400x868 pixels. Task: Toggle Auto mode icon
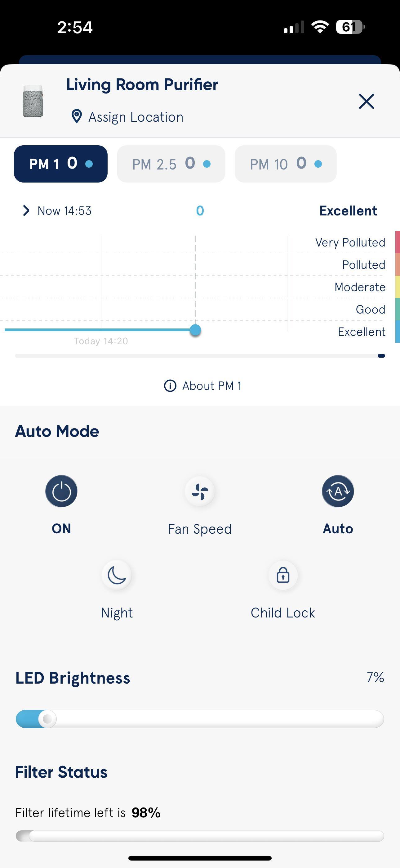tap(338, 491)
